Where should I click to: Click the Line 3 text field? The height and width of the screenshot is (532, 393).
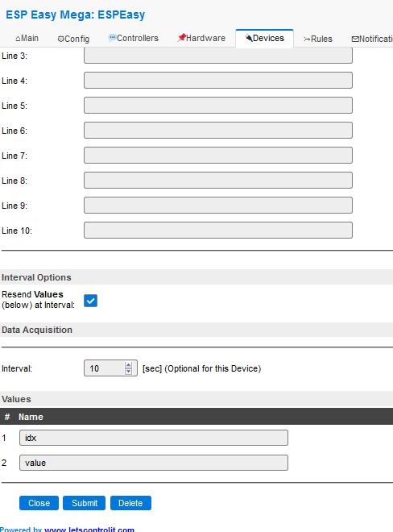[218, 56]
